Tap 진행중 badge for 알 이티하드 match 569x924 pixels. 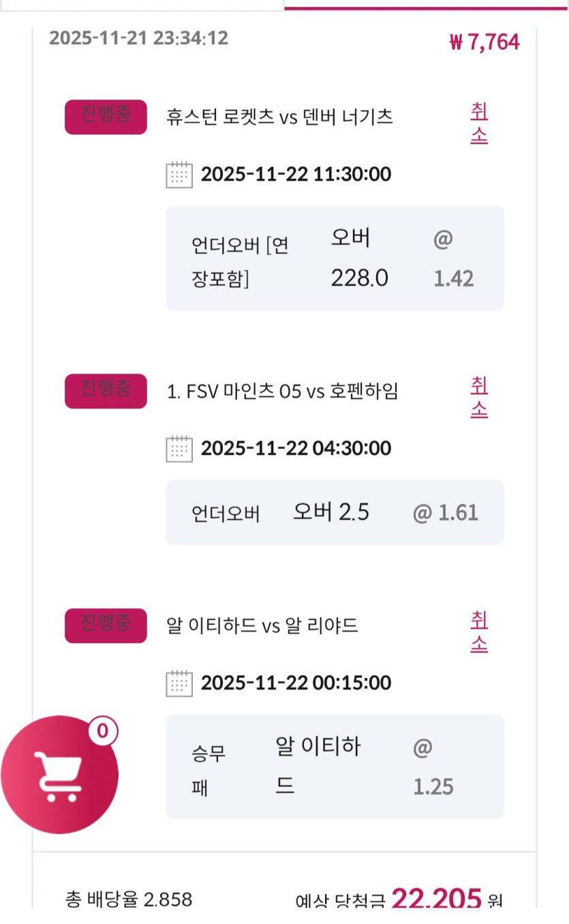tap(106, 625)
